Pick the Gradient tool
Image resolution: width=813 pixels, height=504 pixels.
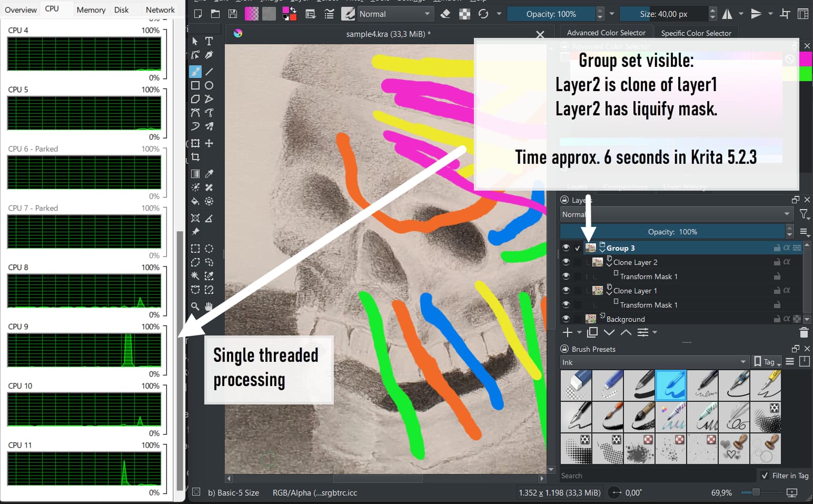click(195, 174)
